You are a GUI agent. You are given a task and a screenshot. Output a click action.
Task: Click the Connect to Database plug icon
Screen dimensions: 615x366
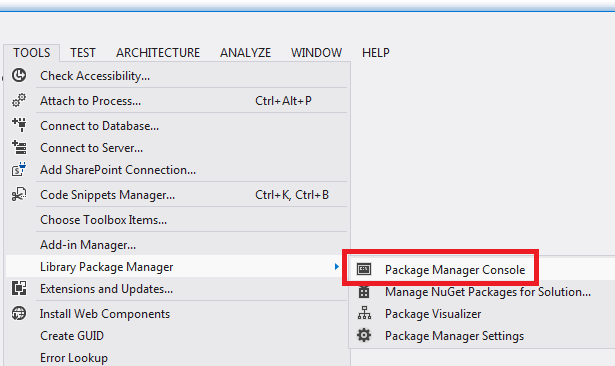pyautogui.click(x=19, y=125)
